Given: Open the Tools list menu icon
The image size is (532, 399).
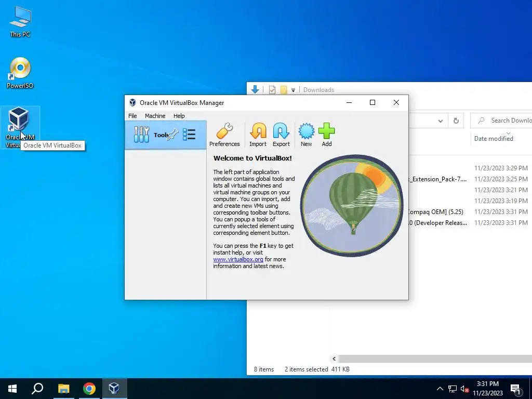Looking at the screenshot, I should (189, 135).
